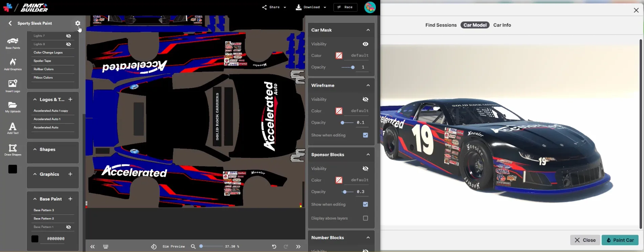Viewport: 644px width, 252px height.
Task: Click the Paint Car button
Action: (x=620, y=240)
